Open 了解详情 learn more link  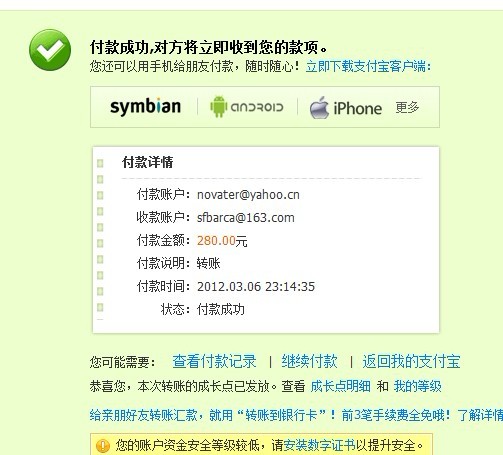pos(480,415)
